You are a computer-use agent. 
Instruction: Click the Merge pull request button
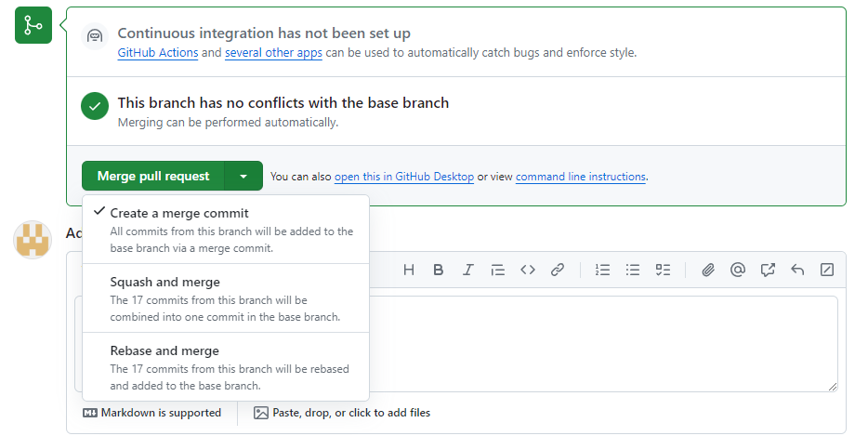(x=153, y=177)
